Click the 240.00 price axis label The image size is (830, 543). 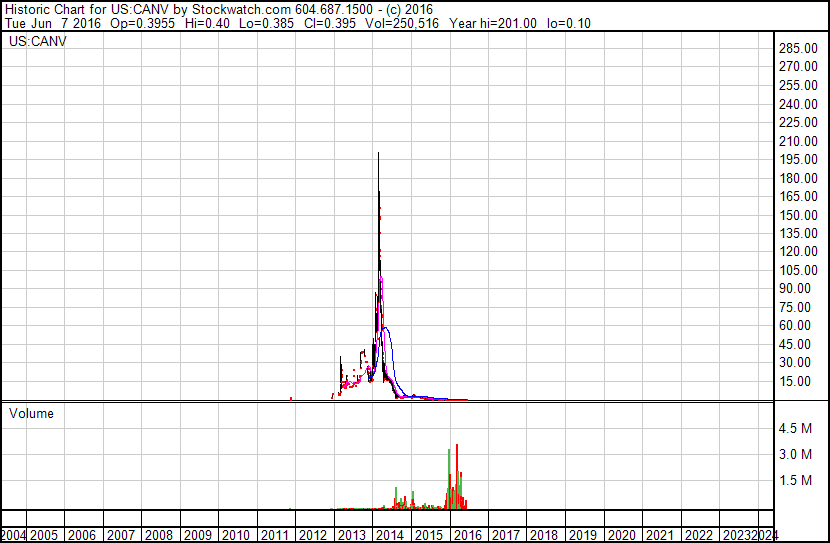798,104
